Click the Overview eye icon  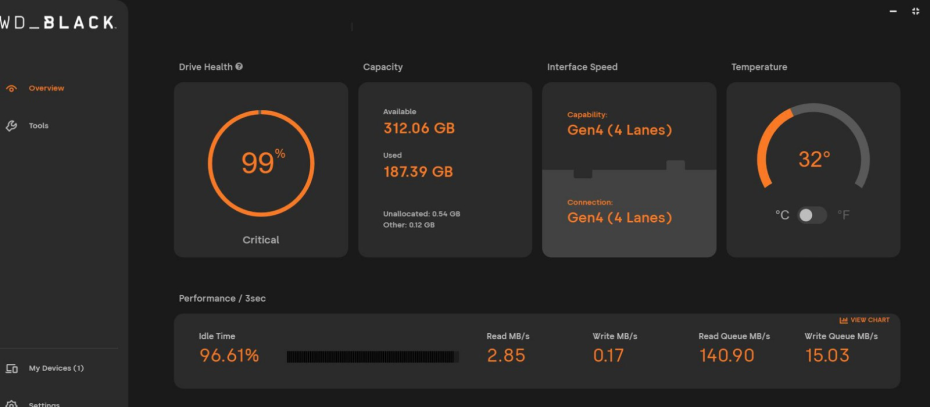[x=11, y=88]
